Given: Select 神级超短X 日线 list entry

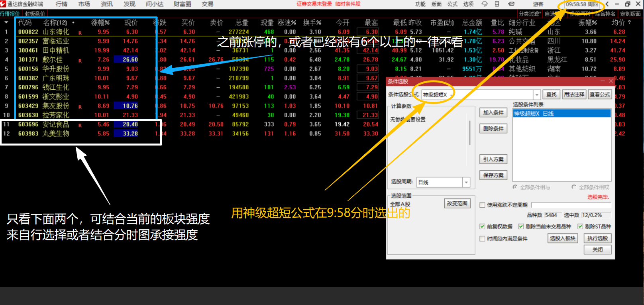Looking at the screenshot, I should (562, 114).
